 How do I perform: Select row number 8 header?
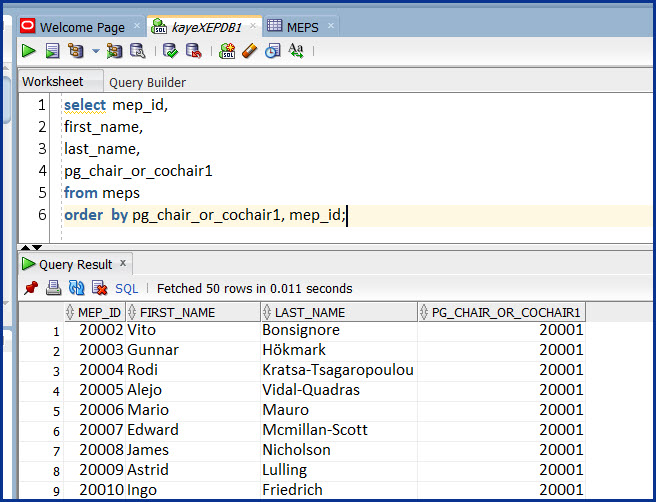tap(42, 471)
